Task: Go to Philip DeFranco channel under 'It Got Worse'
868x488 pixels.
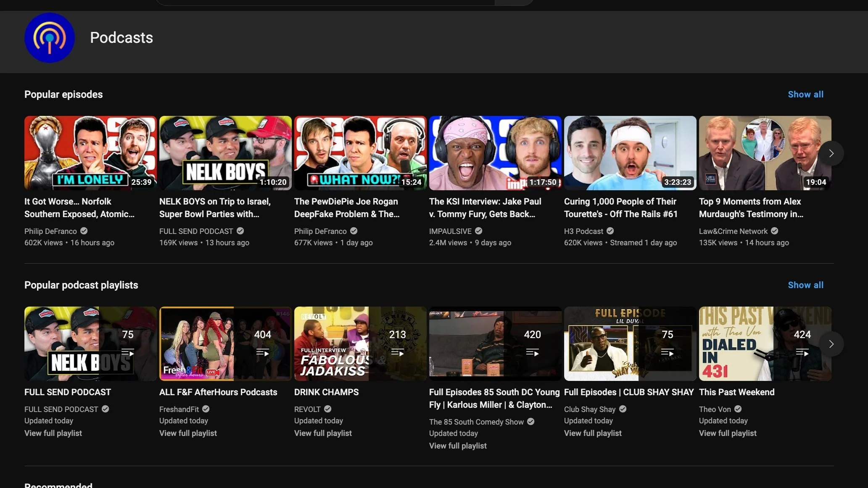Action: pos(50,231)
